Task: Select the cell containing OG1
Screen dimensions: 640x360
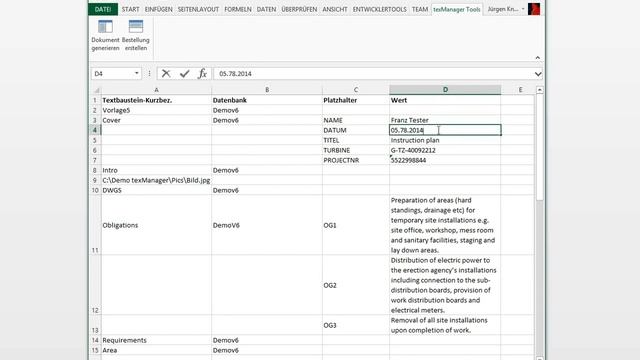Action: [356, 225]
